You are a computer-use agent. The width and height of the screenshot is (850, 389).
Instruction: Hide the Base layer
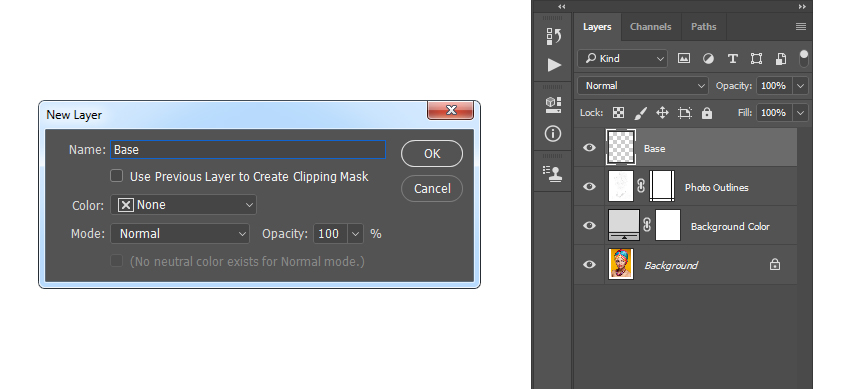(x=589, y=148)
